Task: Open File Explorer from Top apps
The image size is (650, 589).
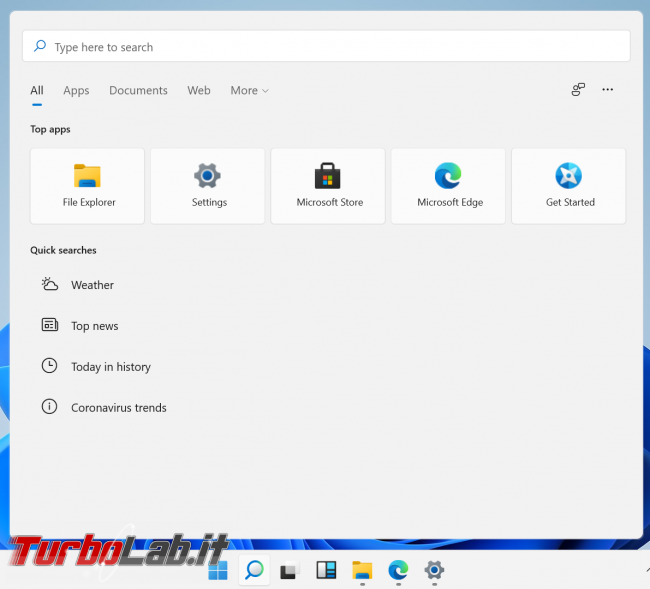Action: click(x=87, y=186)
